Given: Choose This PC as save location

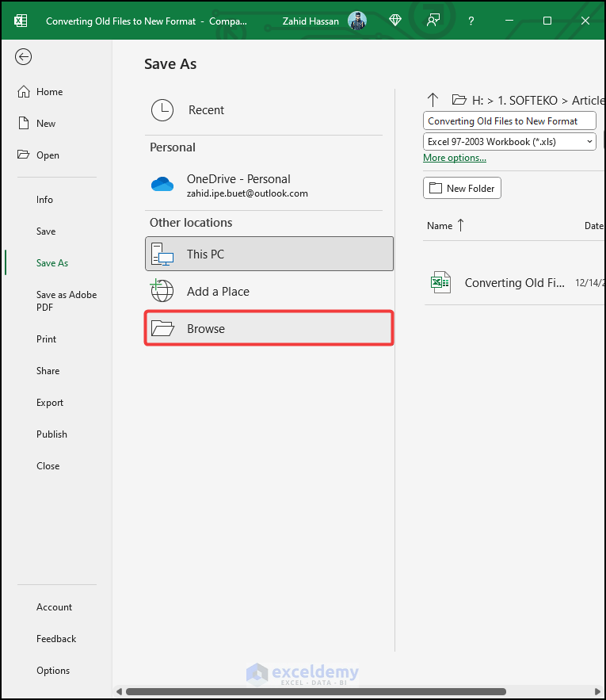Looking at the screenshot, I should [206, 254].
